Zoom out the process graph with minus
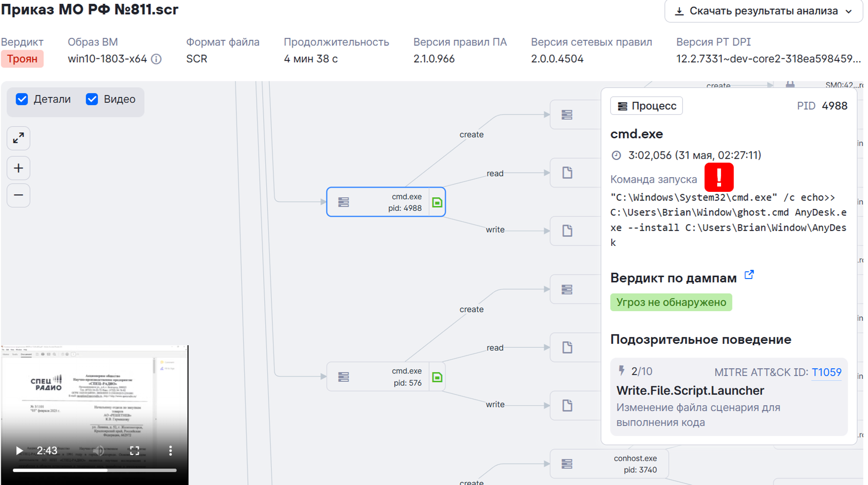868x485 pixels. click(18, 195)
